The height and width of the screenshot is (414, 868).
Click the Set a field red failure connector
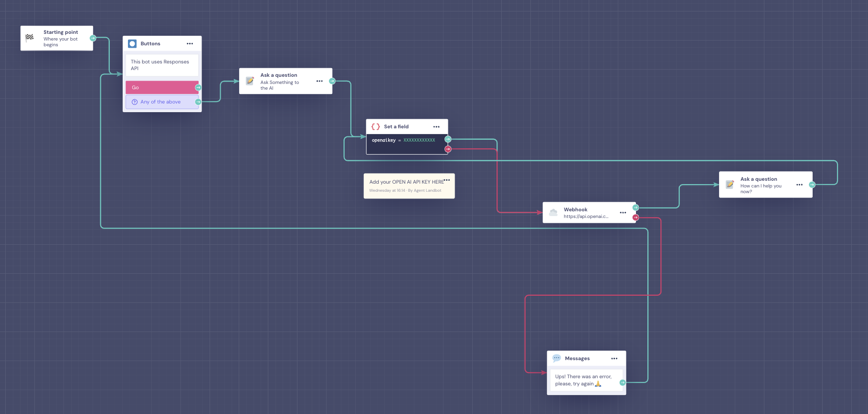point(448,149)
